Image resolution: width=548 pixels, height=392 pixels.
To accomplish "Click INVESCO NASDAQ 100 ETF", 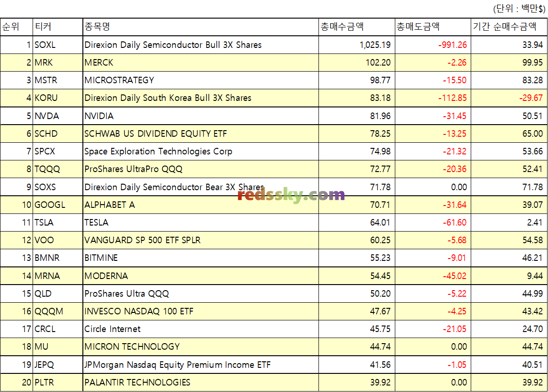I will [139, 312].
